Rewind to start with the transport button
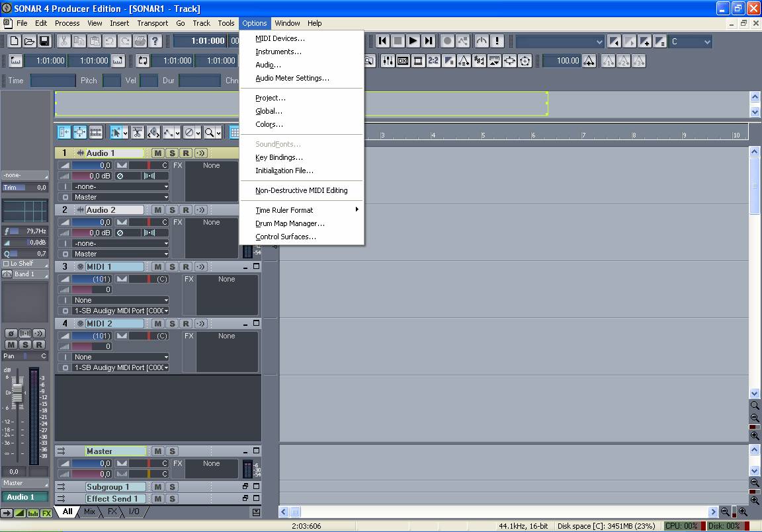The height and width of the screenshot is (532, 762). pos(383,41)
